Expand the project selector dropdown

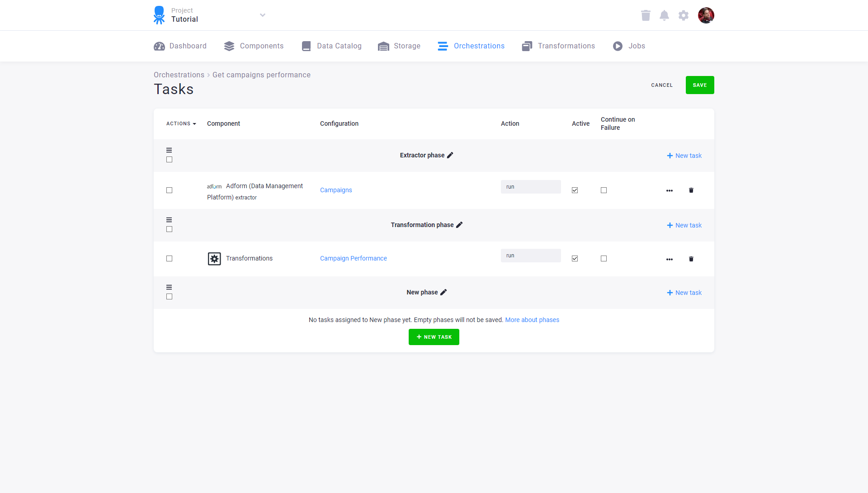click(x=263, y=15)
